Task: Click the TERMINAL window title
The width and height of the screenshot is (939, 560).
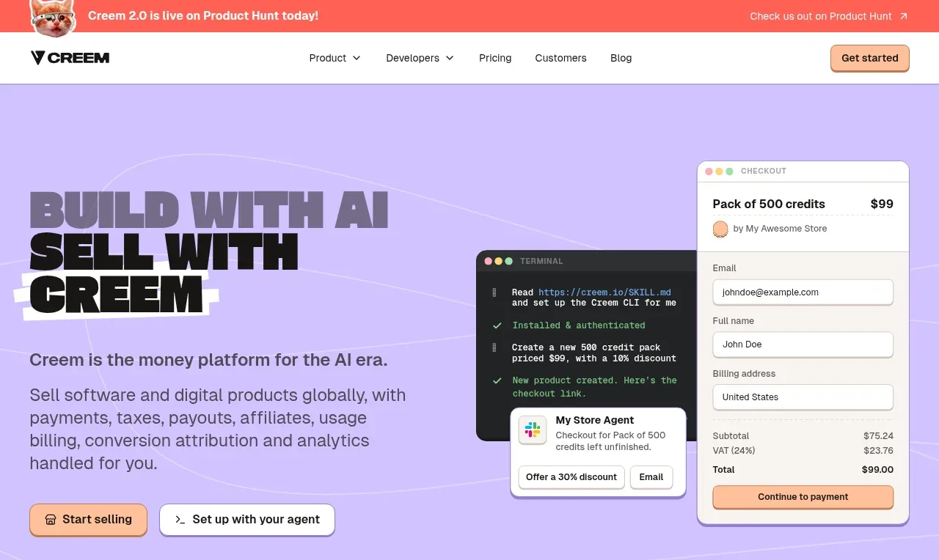Action: [541, 261]
